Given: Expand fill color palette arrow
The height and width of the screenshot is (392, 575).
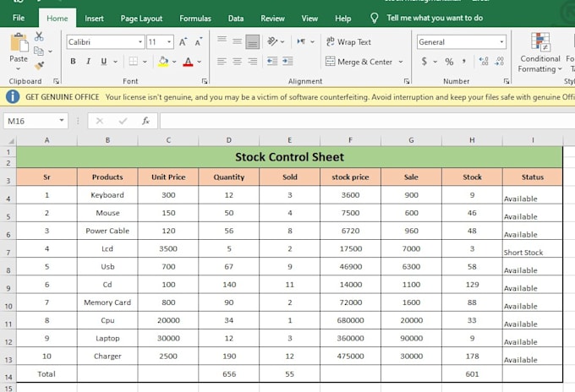Looking at the screenshot, I should [x=174, y=62].
